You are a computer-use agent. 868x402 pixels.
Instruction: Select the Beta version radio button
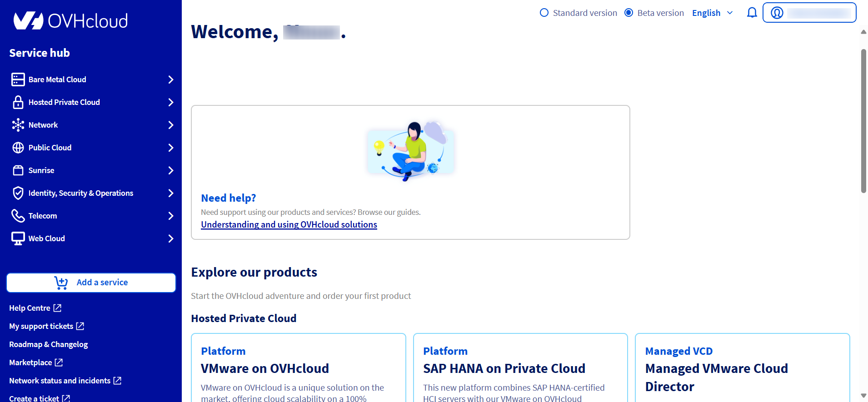pyautogui.click(x=629, y=13)
